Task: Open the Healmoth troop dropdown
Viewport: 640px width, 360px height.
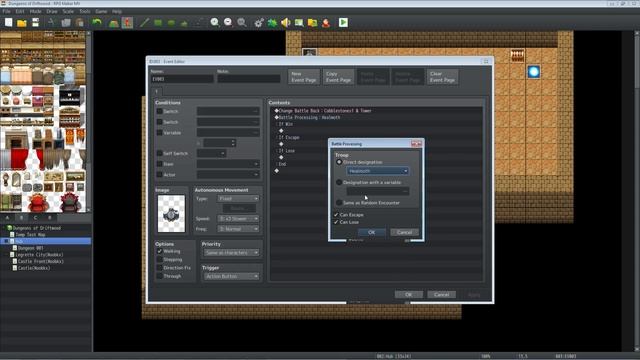Action: point(378,171)
